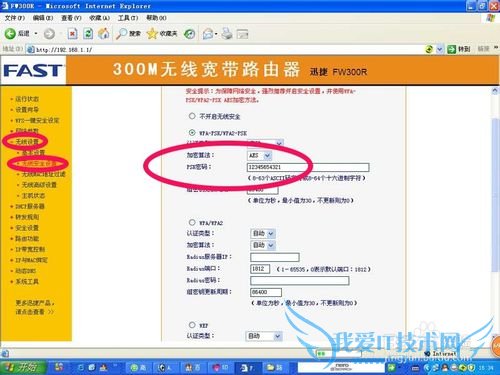Viewport: 500px width, 375px height.
Task: Click the 更多迅捷产品 请点击查看 link
Action: (35, 307)
